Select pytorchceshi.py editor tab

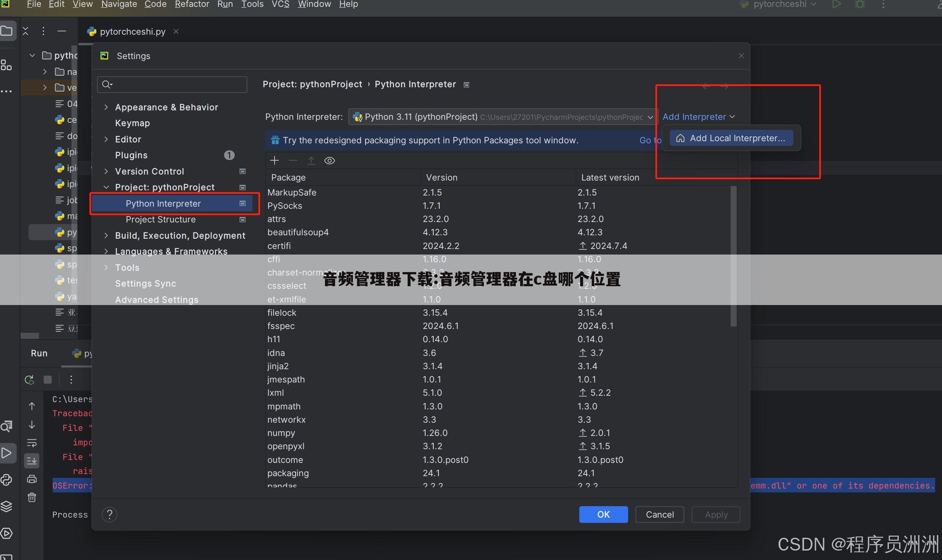132,32
